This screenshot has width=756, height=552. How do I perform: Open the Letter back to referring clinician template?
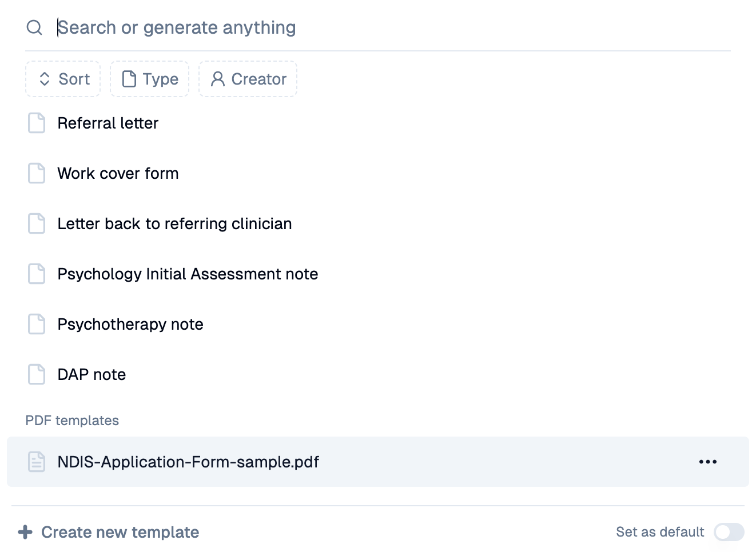[174, 223]
